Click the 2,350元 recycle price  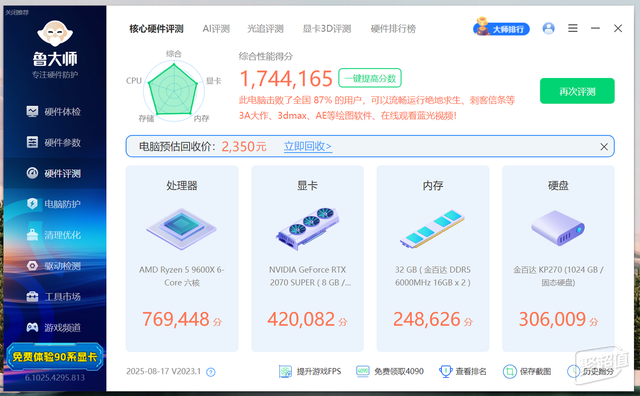pyautogui.click(x=244, y=146)
